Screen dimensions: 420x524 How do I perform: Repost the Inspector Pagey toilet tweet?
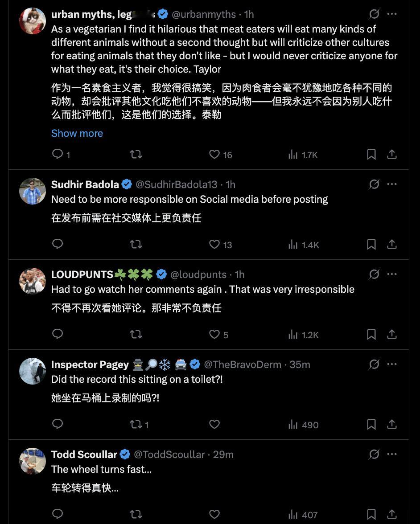tap(139, 424)
